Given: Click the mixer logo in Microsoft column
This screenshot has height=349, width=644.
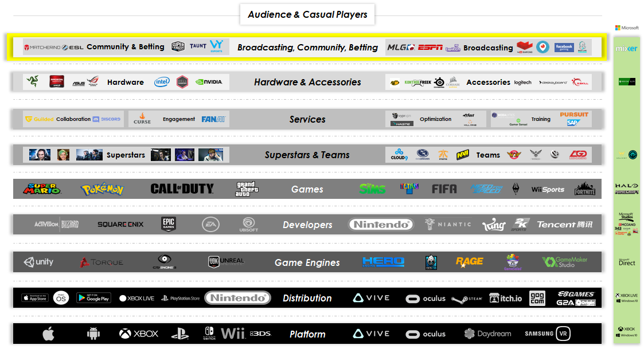Looking at the screenshot, I should coord(626,49).
